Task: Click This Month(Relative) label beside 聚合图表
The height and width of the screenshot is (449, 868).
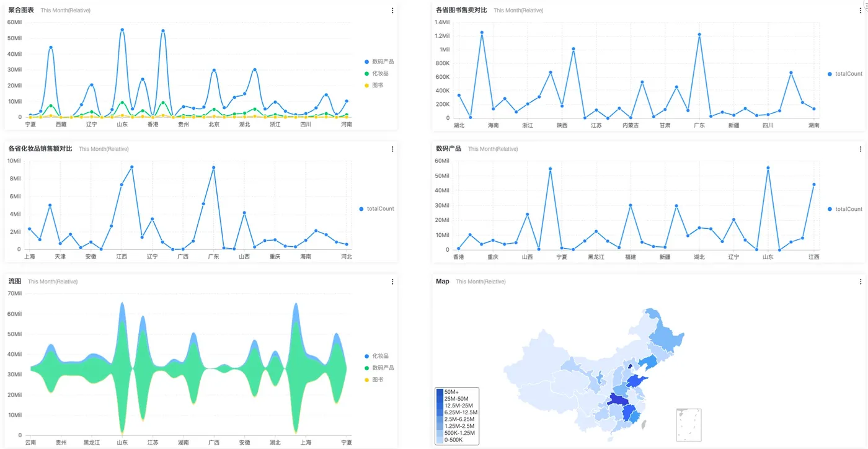Action: tap(66, 11)
